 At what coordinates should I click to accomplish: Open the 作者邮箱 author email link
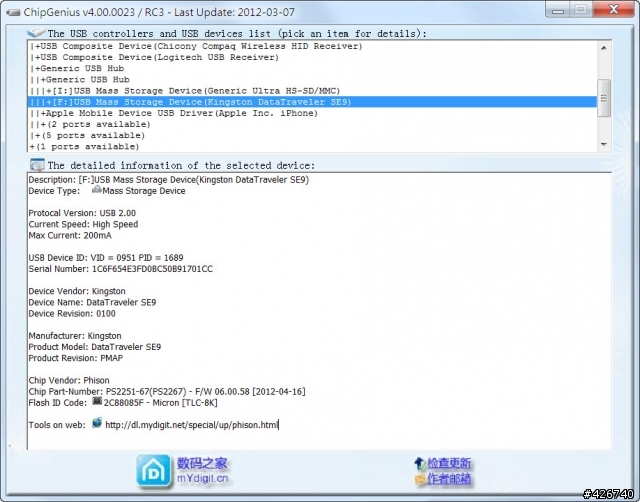pyautogui.click(x=449, y=479)
